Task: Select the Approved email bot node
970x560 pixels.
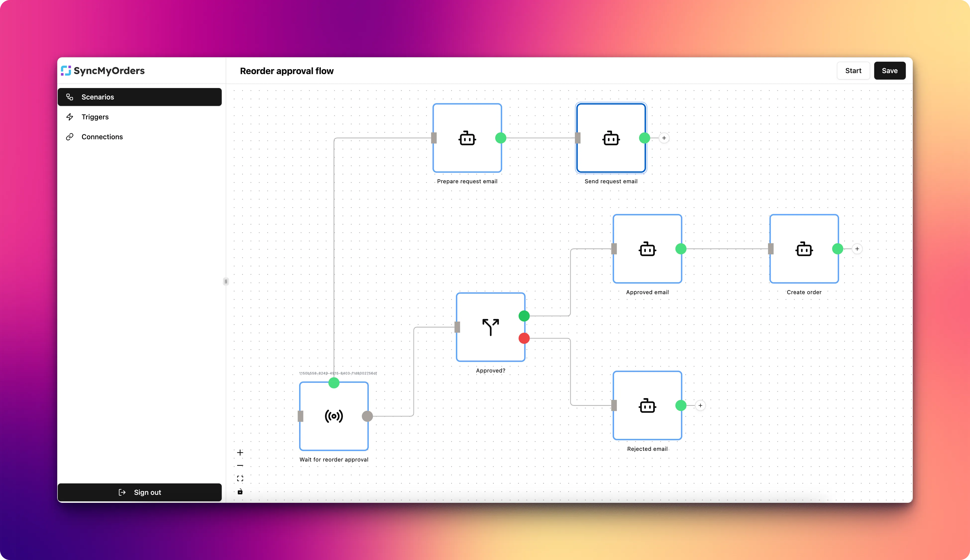Action: pos(647,249)
